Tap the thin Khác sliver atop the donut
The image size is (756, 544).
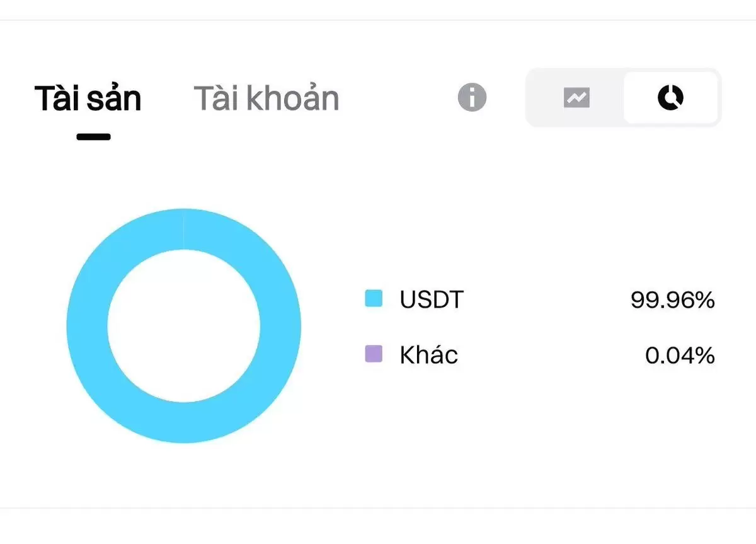pos(183,229)
